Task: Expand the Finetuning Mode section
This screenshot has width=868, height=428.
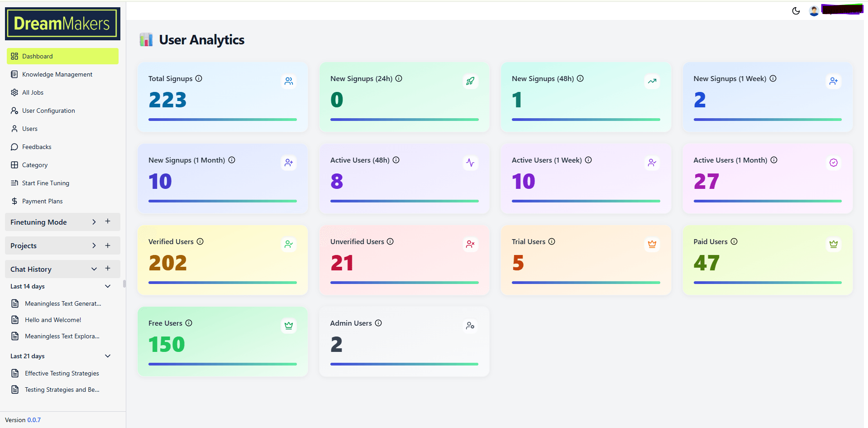Action: pos(94,222)
